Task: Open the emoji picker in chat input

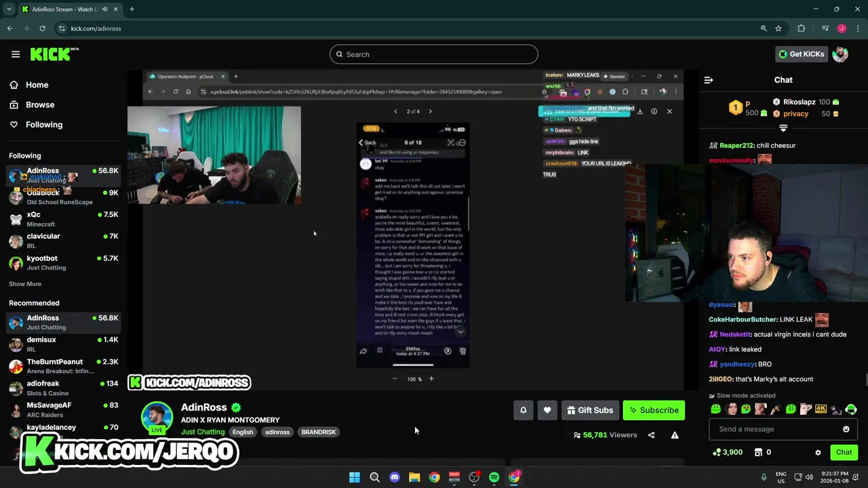Action: pyautogui.click(x=846, y=429)
